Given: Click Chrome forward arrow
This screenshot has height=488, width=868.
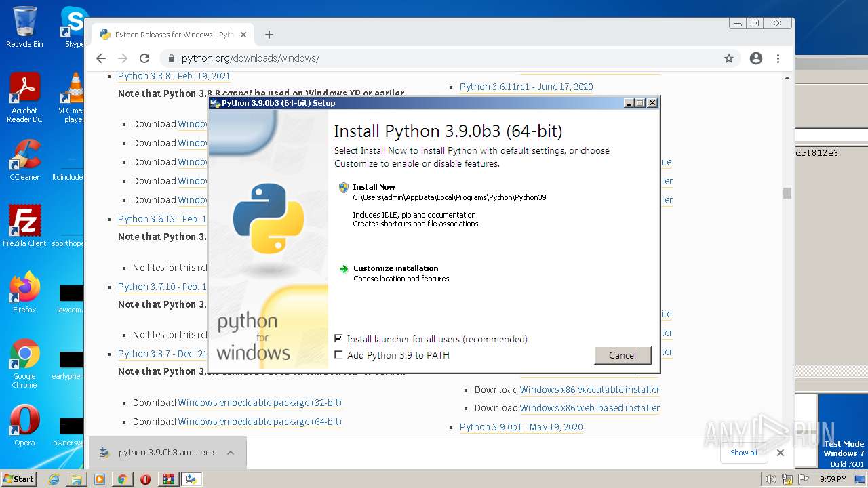Looking at the screenshot, I should 123,58.
